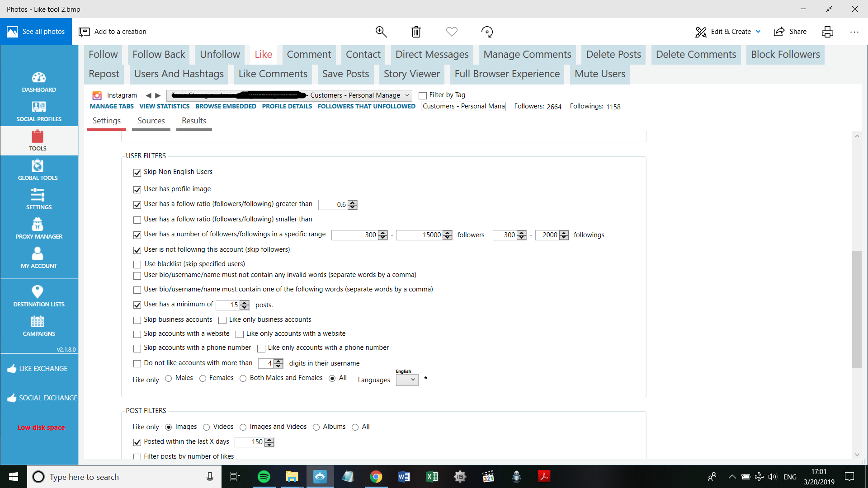Open Proxy Manager icon

38,224
